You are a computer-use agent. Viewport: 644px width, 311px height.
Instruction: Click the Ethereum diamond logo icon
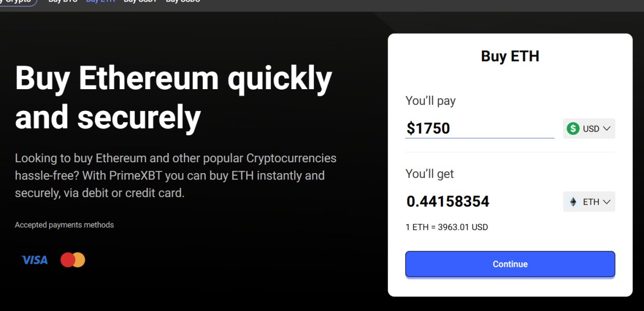click(x=573, y=202)
